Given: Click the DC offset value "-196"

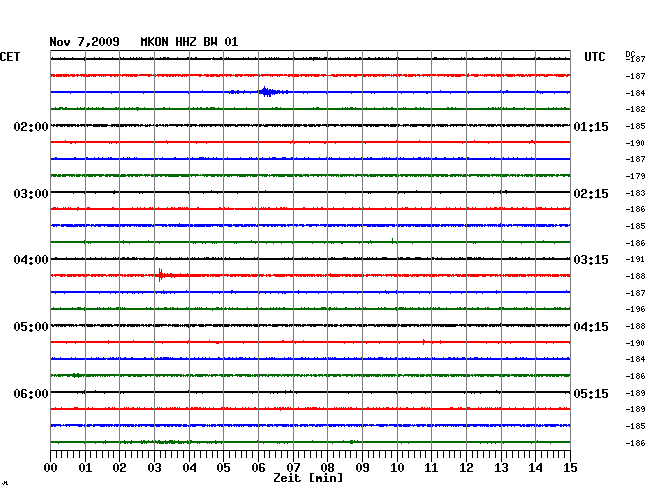Looking at the screenshot, I should 635,309.
